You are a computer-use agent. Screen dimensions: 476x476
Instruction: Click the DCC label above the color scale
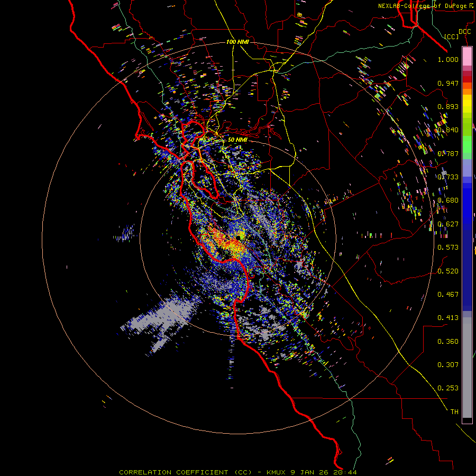point(464,32)
